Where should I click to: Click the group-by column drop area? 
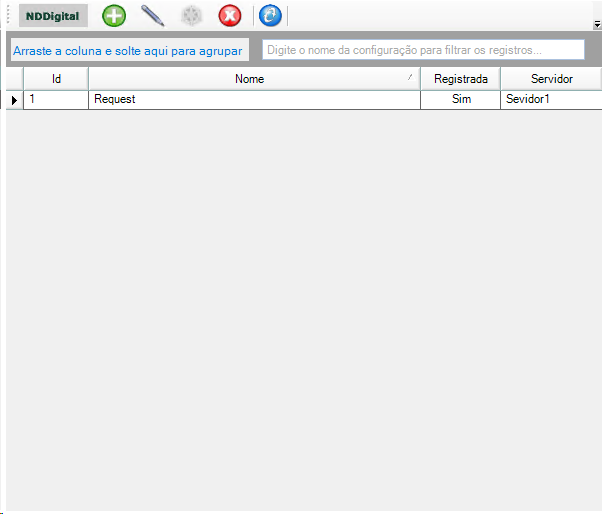[130, 50]
